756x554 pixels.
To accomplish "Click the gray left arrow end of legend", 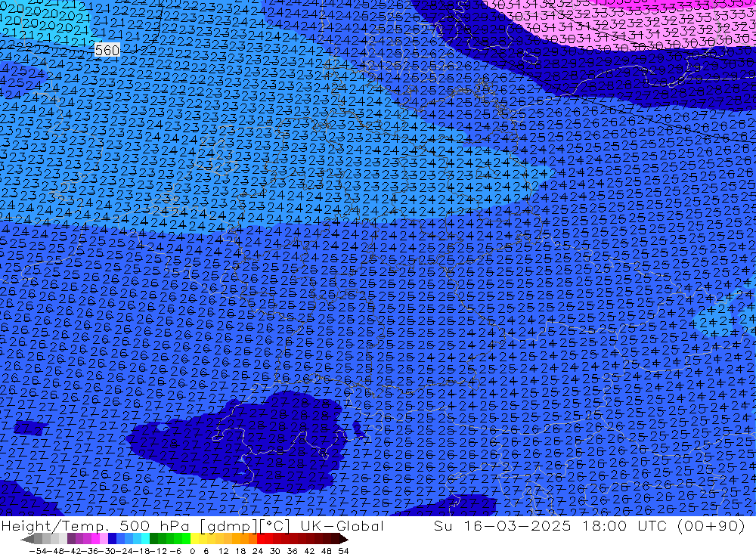I will coord(27,540).
